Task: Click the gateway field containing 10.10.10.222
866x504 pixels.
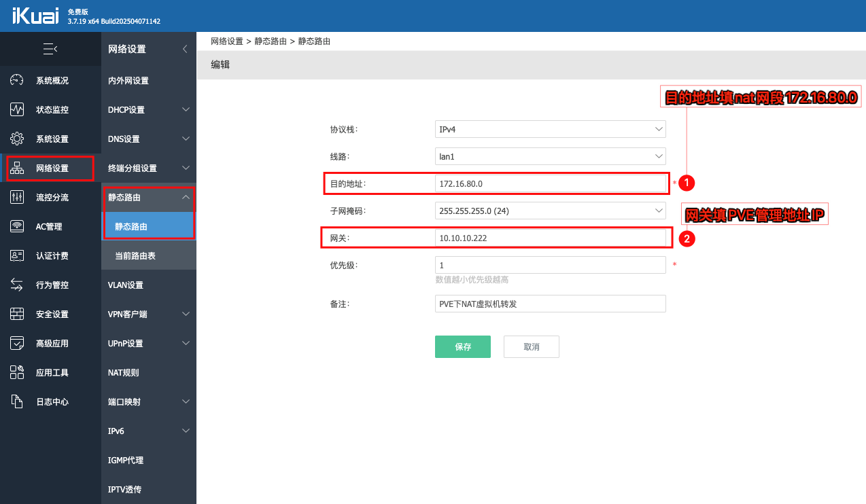Action: click(x=550, y=238)
